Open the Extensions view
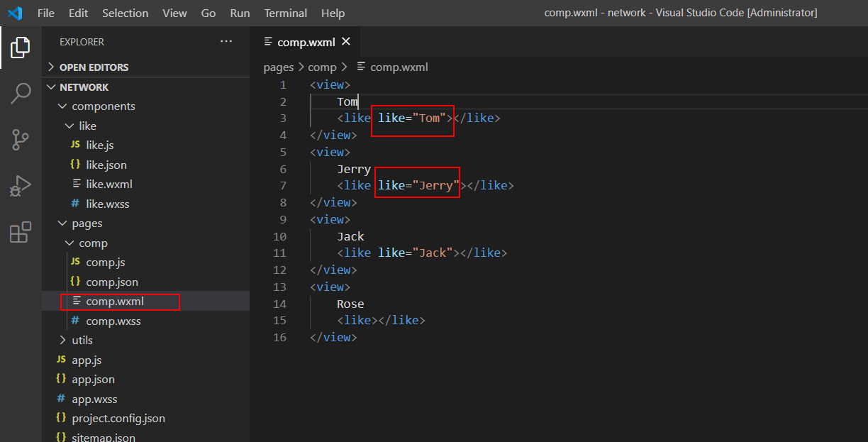The width and height of the screenshot is (868, 442). 21,232
